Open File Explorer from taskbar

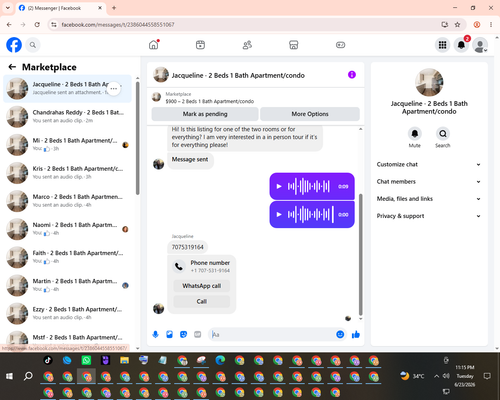[x=124, y=360]
